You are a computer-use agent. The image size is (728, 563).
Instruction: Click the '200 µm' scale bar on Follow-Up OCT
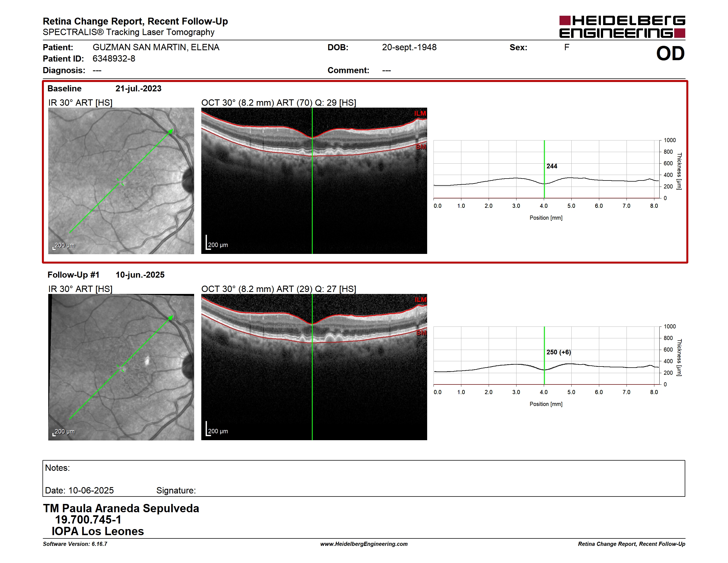point(217,429)
